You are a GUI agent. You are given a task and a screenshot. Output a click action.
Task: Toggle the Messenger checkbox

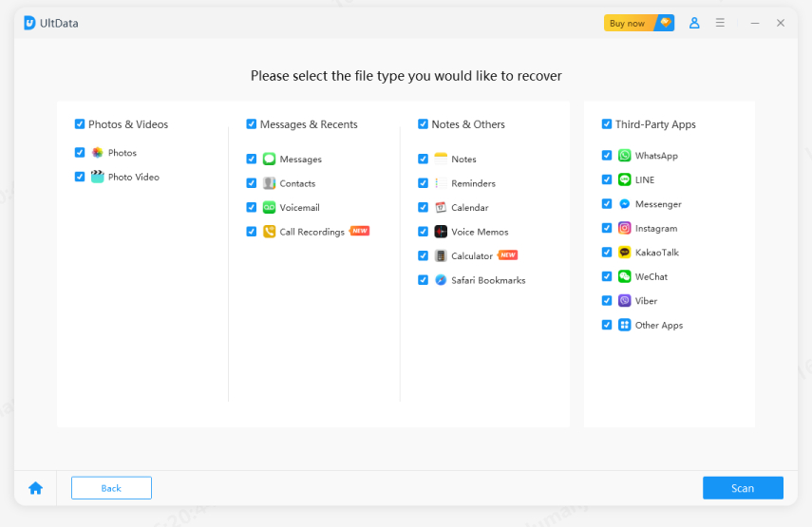[607, 204]
